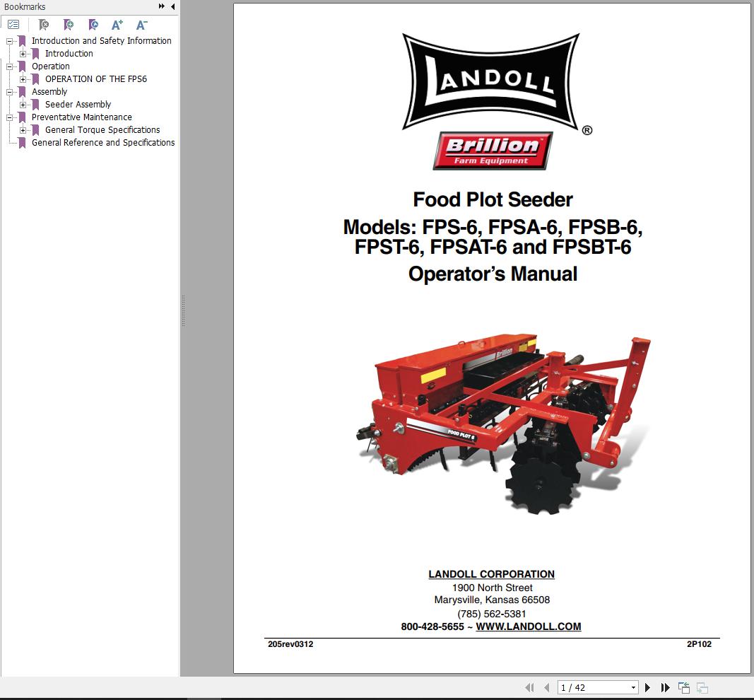Select the Preventative Maintenance bookmark
The height and width of the screenshot is (700, 754).
(81, 117)
